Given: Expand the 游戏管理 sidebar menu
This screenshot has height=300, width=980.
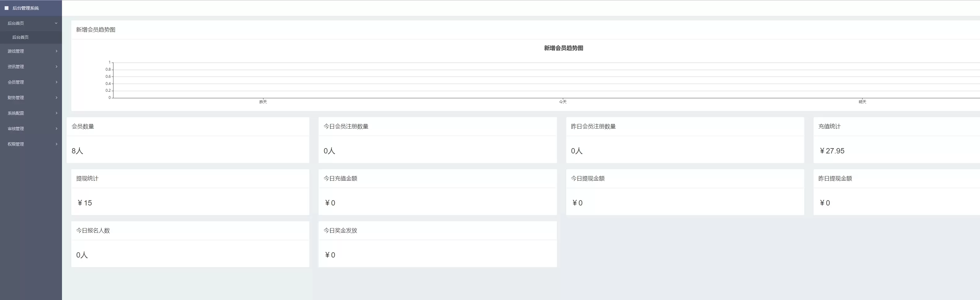Looking at the screenshot, I should (x=15, y=51).
